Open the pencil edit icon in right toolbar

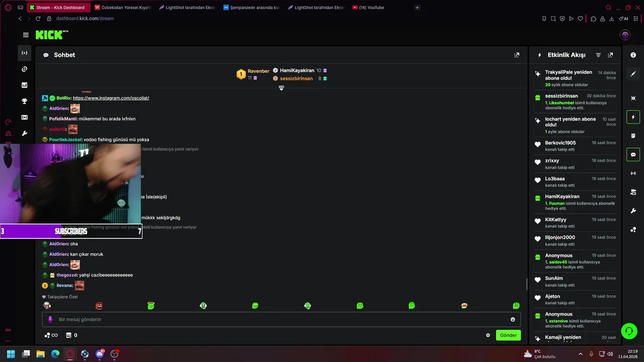coord(633,74)
